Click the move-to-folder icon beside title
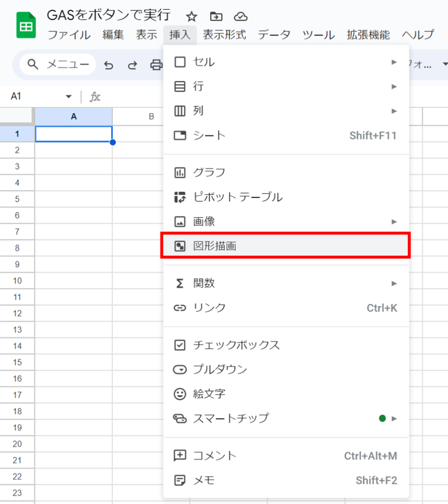This screenshot has width=448, height=504. pyautogui.click(x=216, y=16)
